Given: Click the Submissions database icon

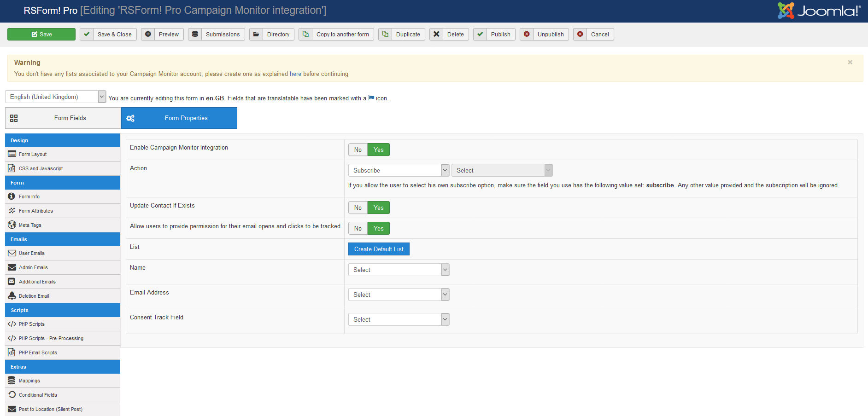Looking at the screenshot, I should (195, 34).
